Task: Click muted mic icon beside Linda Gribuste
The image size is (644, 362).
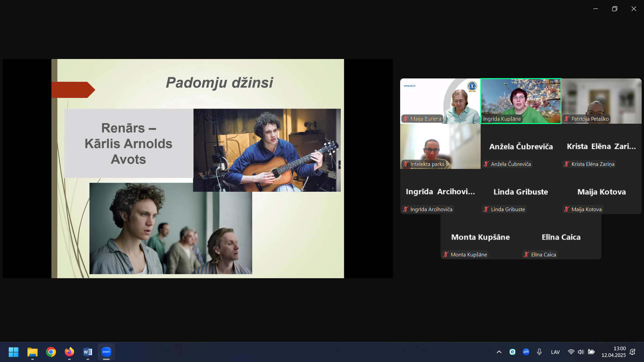Action: pyautogui.click(x=486, y=209)
